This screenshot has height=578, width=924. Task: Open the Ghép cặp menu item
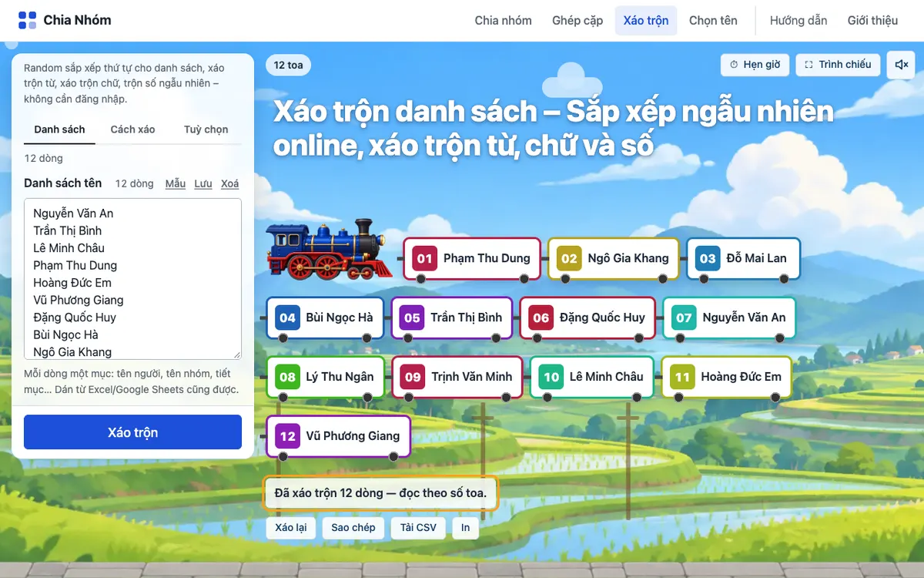(x=577, y=20)
